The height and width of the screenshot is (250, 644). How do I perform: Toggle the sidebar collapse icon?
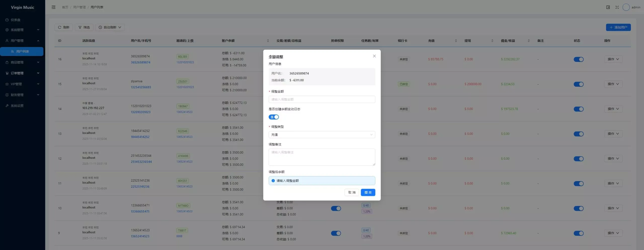coord(53,7)
